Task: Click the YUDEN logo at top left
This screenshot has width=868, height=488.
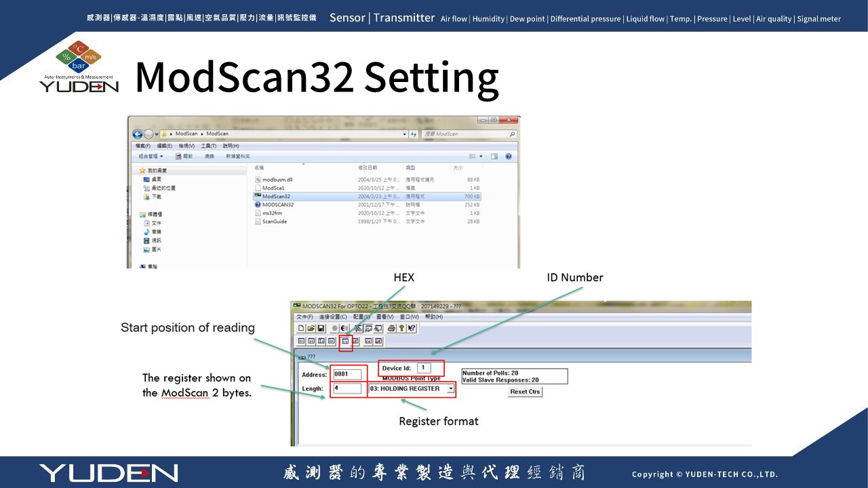Action: tap(79, 66)
